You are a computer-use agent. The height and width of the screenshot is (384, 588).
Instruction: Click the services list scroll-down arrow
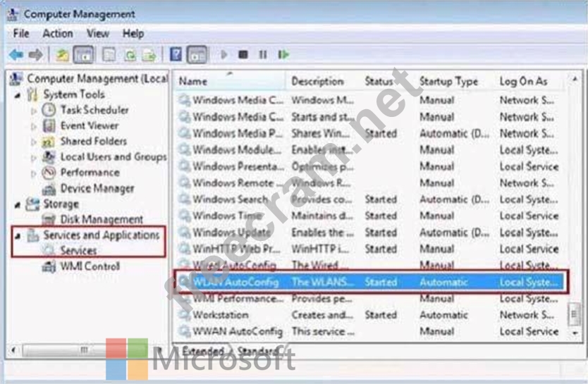tap(575, 333)
